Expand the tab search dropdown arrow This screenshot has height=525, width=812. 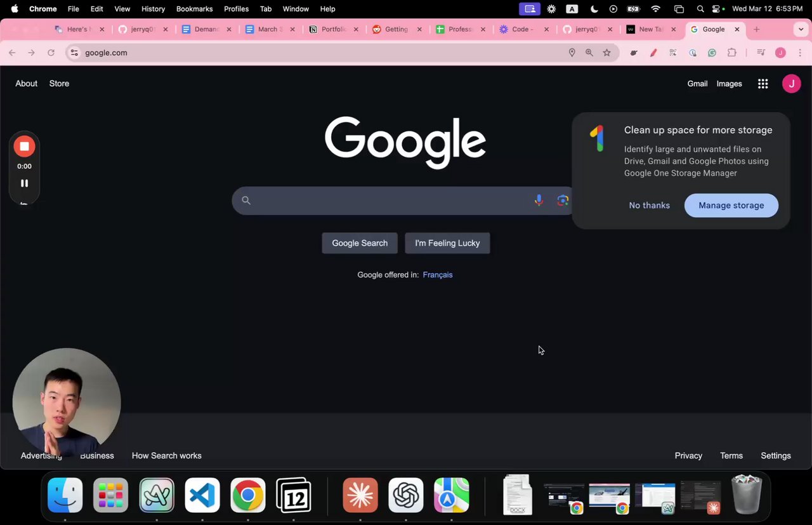click(801, 29)
